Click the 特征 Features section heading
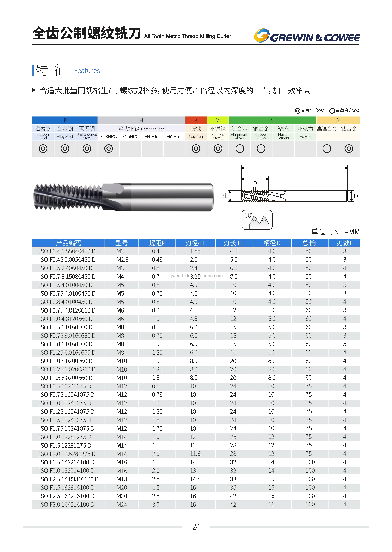Viewport: 392px width, 552px height. coord(66,70)
